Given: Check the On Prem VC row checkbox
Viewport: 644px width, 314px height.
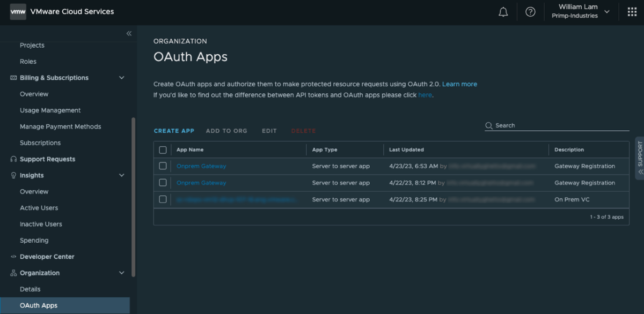Looking at the screenshot, I should (x=163, y=199).
